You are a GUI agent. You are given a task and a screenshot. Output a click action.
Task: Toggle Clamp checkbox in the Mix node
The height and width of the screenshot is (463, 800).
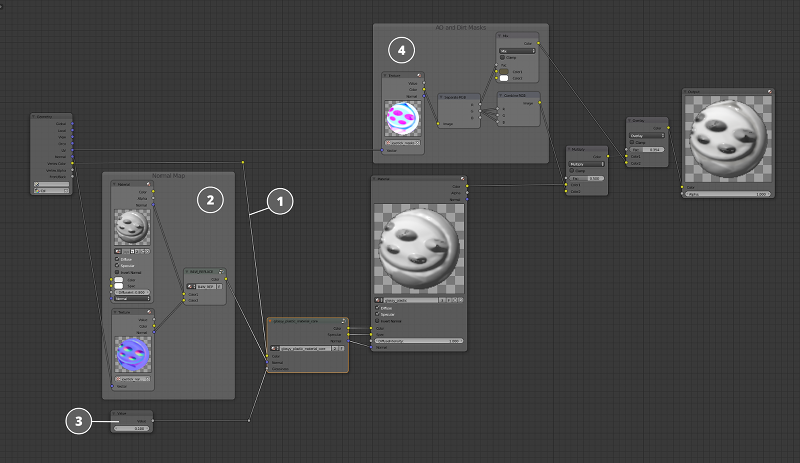tap(503, 57)
